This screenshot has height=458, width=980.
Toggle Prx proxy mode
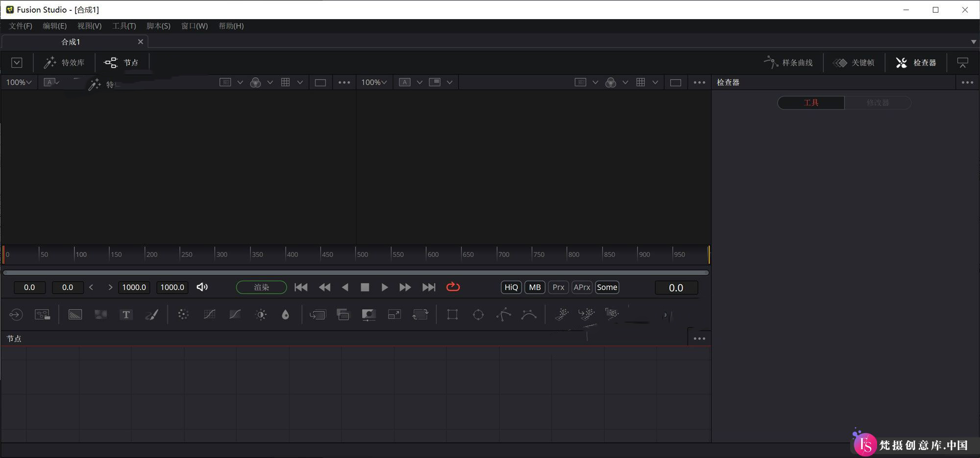[558, 287]
